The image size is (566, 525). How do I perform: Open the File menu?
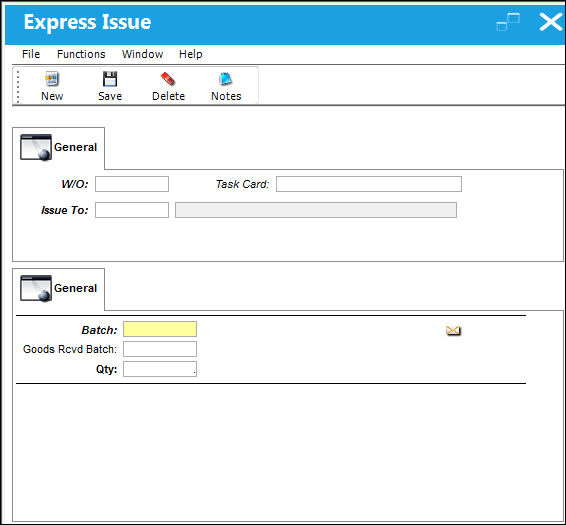click(x=31, y=54)
